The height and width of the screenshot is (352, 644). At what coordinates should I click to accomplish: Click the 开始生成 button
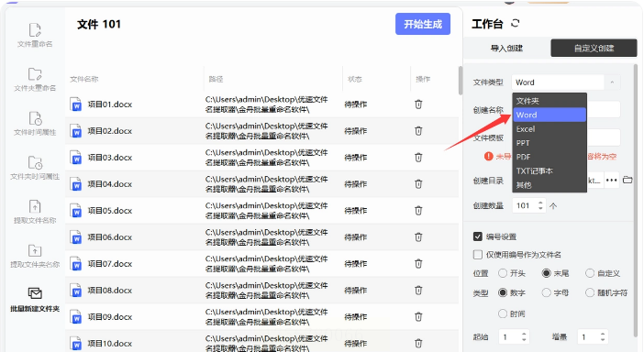(423, 24)
